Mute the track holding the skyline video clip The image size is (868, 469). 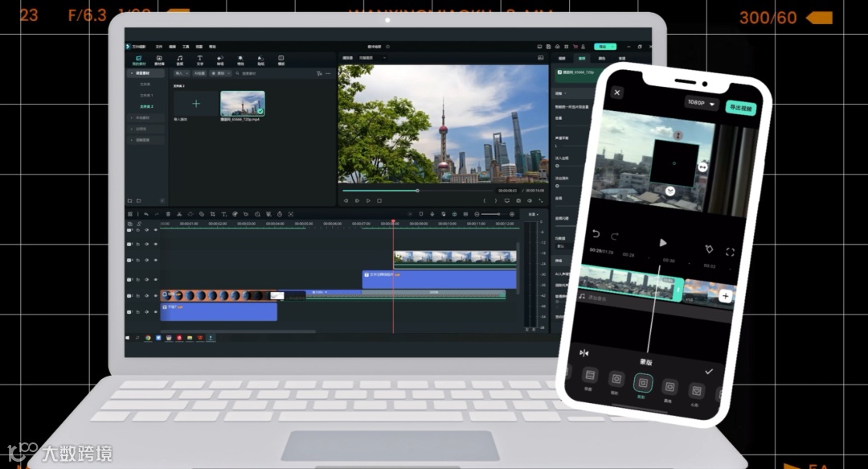147,260
